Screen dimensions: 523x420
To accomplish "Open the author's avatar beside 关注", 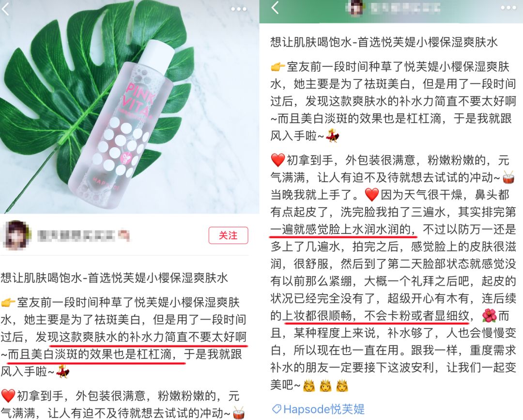I will pos(16,235).
